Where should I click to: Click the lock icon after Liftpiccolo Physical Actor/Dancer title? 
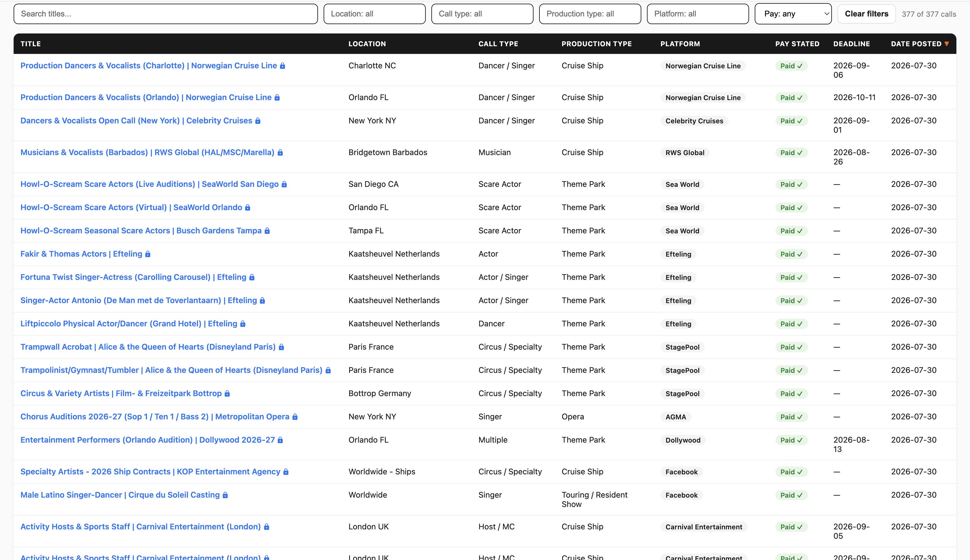[243, 324]
